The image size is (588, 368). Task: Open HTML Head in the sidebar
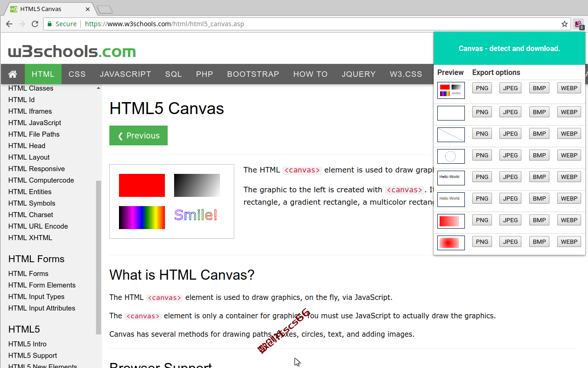click(27, 146)
